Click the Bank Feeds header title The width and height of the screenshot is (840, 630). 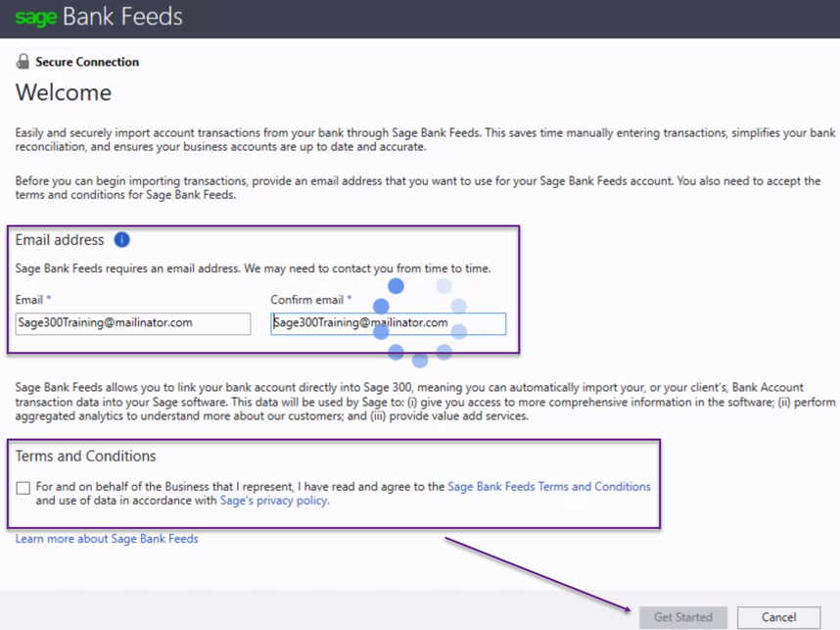pyautogui.click(x=122, y=17)
